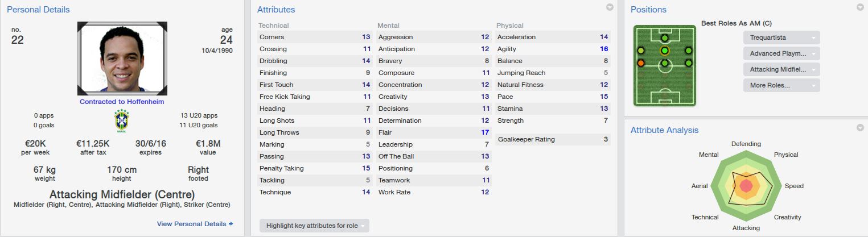
Task: Click the central midfielder position dot
Action: pyautogui.click(x=665, y=63)
